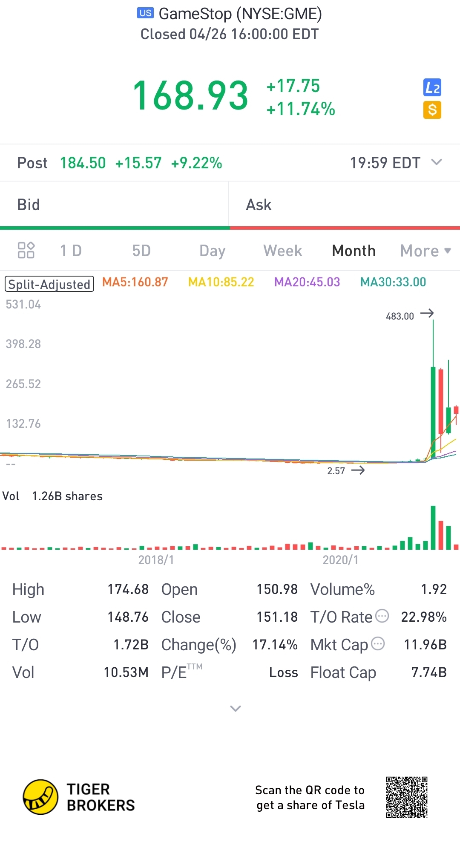
Task: Tap the 483.00 high marker on chart
Action: point(400,316)
